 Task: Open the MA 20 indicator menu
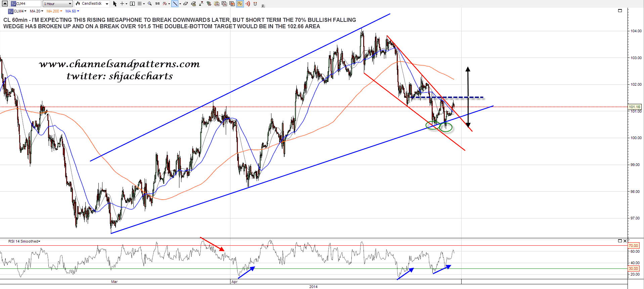36,11
